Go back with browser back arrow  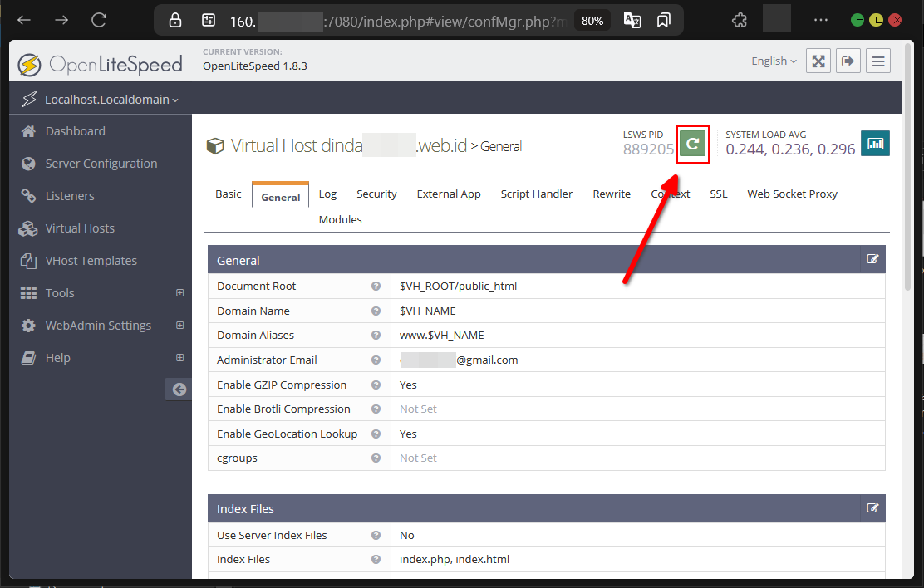tap(24, 21)
